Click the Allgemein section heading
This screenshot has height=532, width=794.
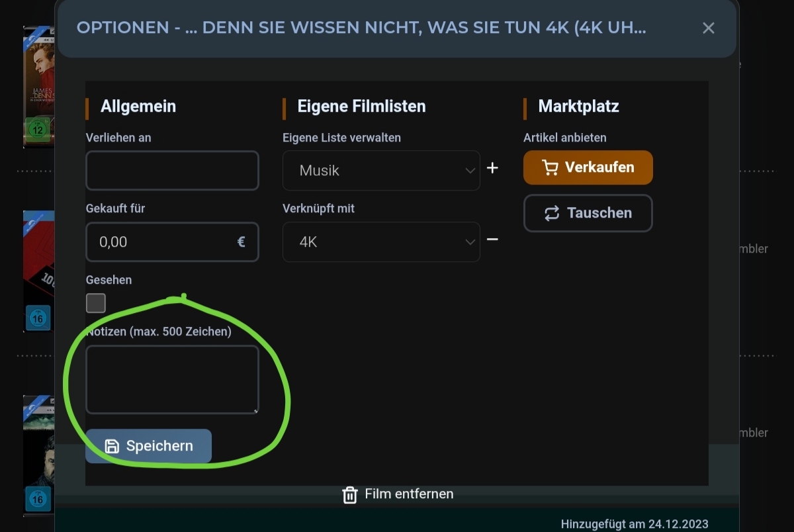[x=138, y=106]
